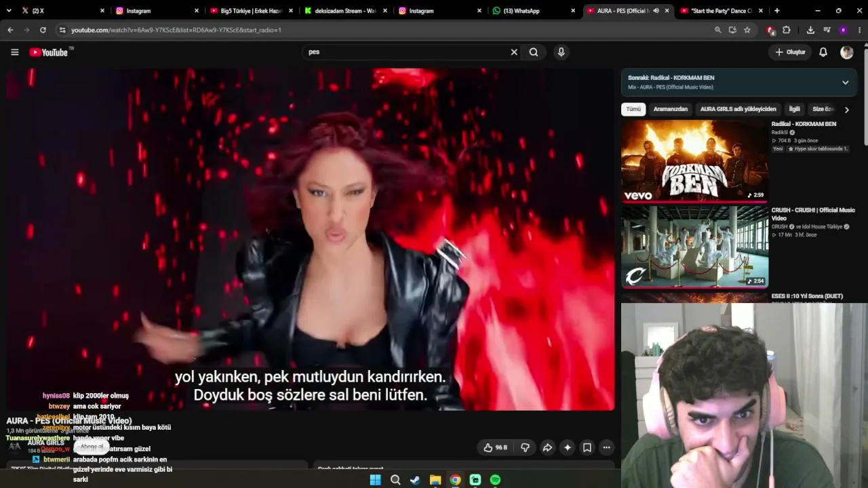Dislike the AURA - PES video

525,447
